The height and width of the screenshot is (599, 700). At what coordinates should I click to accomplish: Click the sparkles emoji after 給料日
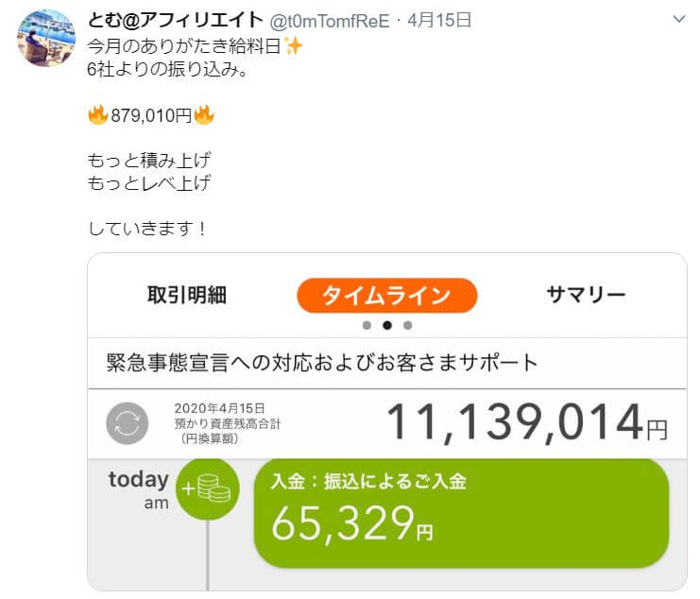[293, 46]
